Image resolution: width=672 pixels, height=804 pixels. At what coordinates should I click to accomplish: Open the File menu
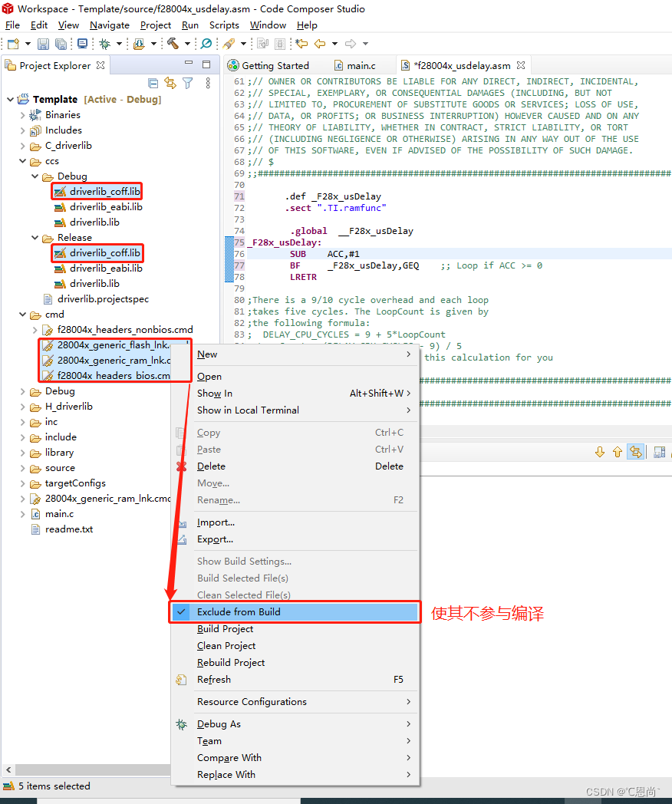point(12,25)
